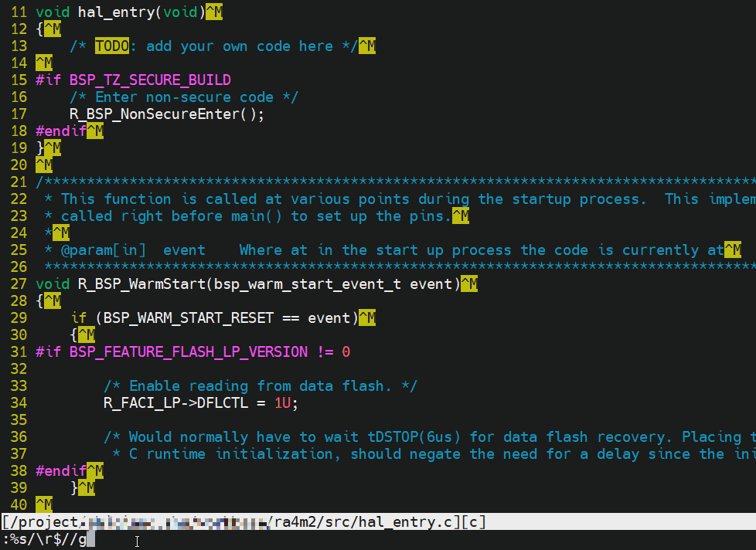Screen dimensions: 756x550
Task: Click the 1U literal value on line 34
Action: point(283,403)
